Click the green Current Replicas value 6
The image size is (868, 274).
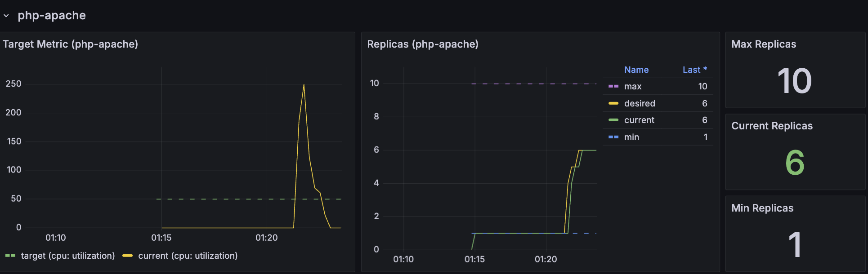click(794, 163)
